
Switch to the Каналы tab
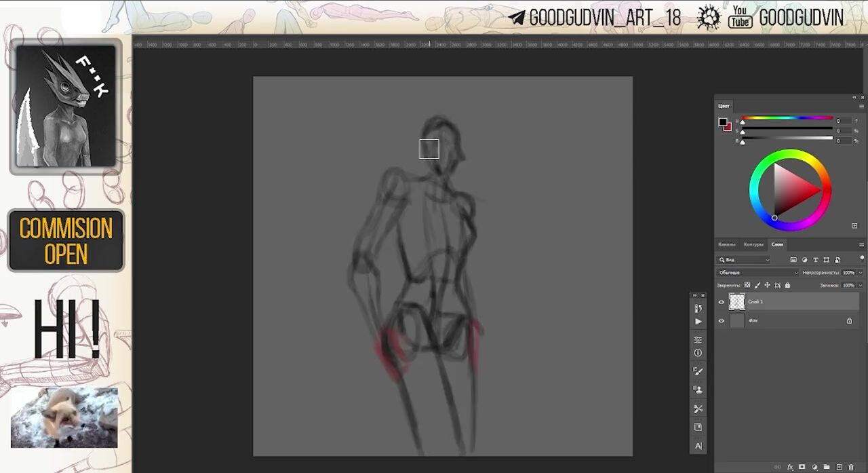click(x=726, y=244)
